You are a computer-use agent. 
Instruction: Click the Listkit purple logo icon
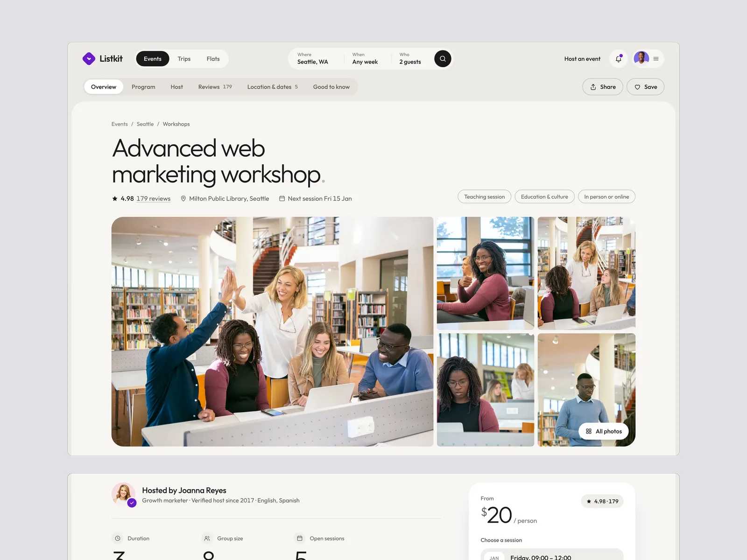(x=89, y=59)
